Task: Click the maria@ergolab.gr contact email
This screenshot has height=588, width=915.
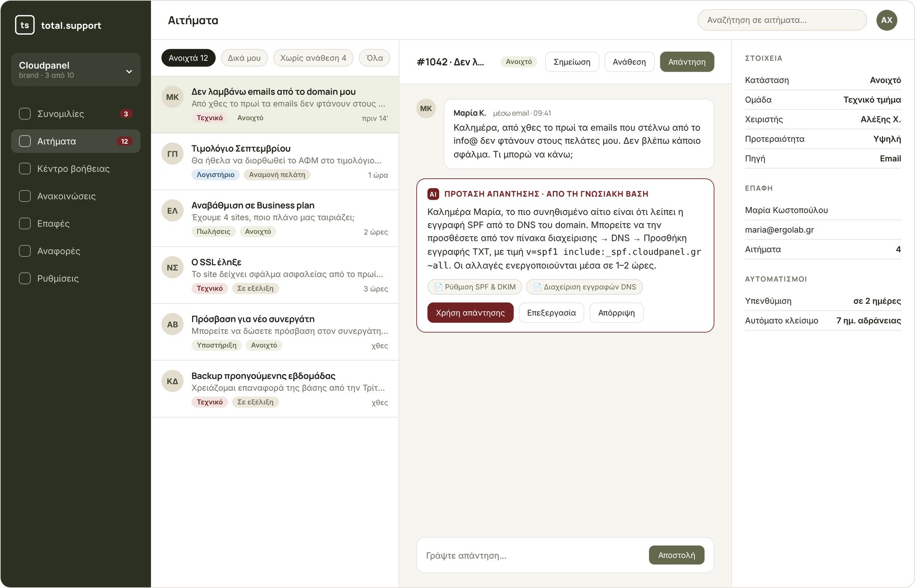Action: point(779,230)
